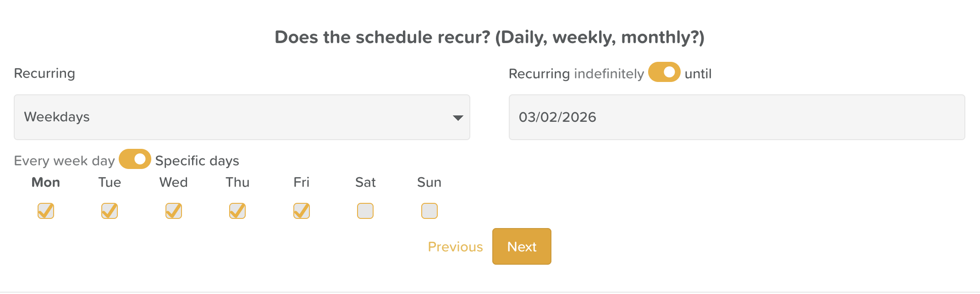
Task: Uncheck the Thursday checkbox
Action: click(237, 211)
